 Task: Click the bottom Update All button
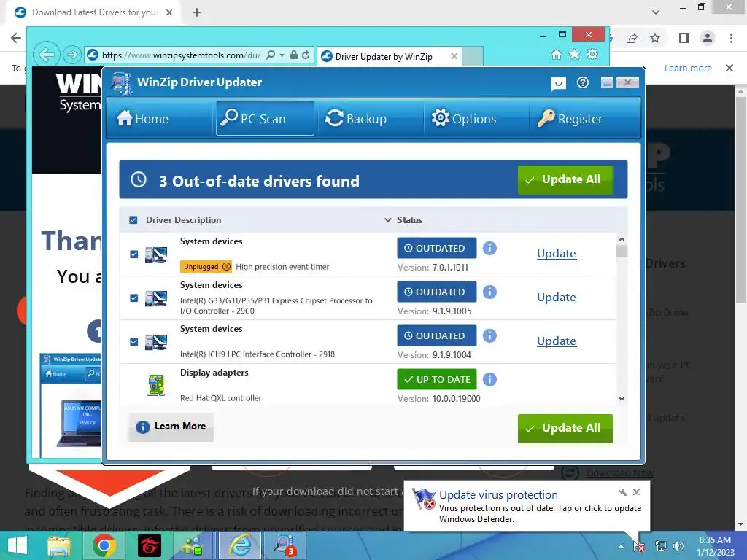point(565,428)
